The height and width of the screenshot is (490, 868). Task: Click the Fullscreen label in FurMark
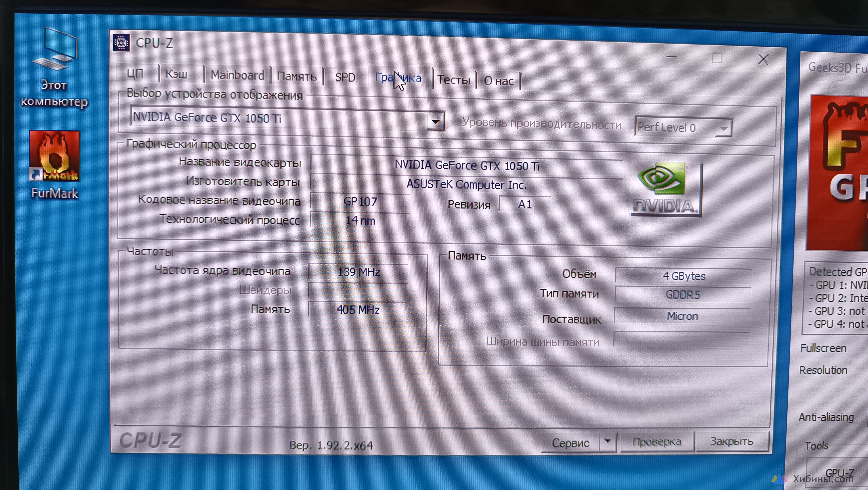pos(823,348)
